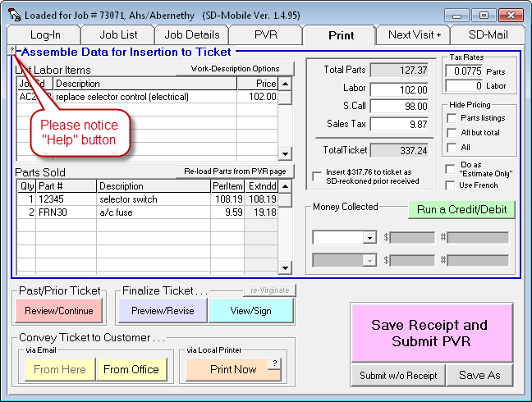Toggle the Use French checkbox

[x=452, y=185]
